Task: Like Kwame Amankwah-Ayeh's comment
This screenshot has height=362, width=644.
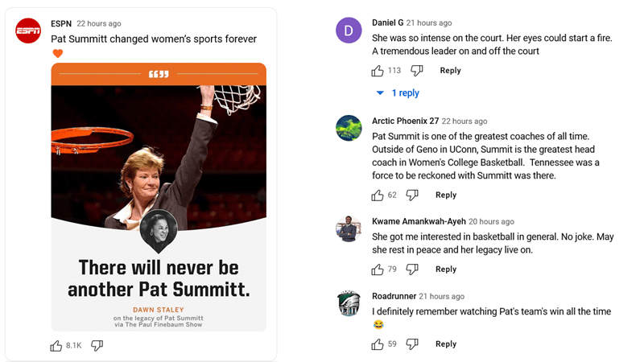Action: [x=378, y=269]
